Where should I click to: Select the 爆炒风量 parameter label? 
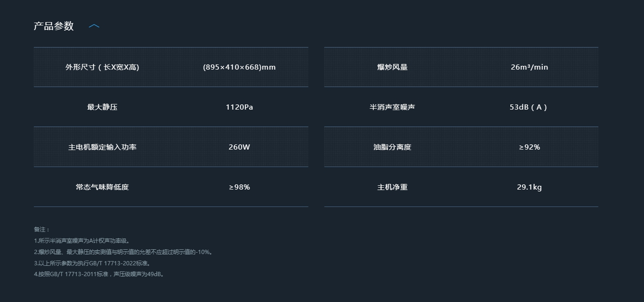(392, 67)
